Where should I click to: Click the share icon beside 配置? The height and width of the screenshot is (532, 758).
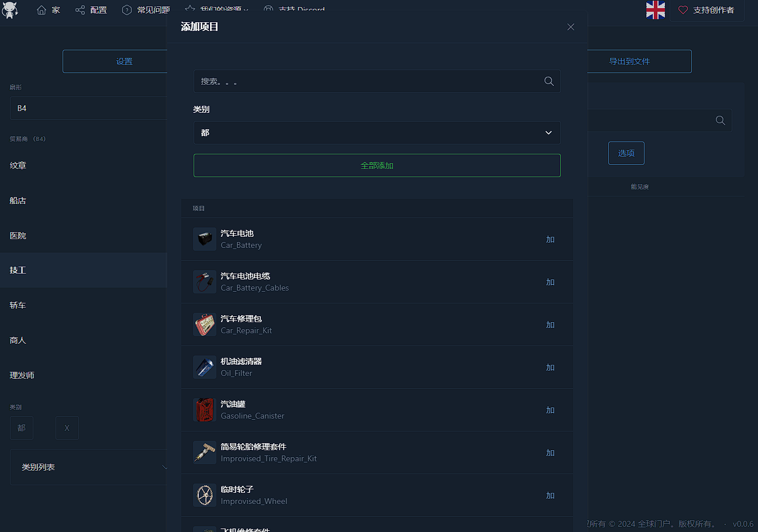click(80, 10)
